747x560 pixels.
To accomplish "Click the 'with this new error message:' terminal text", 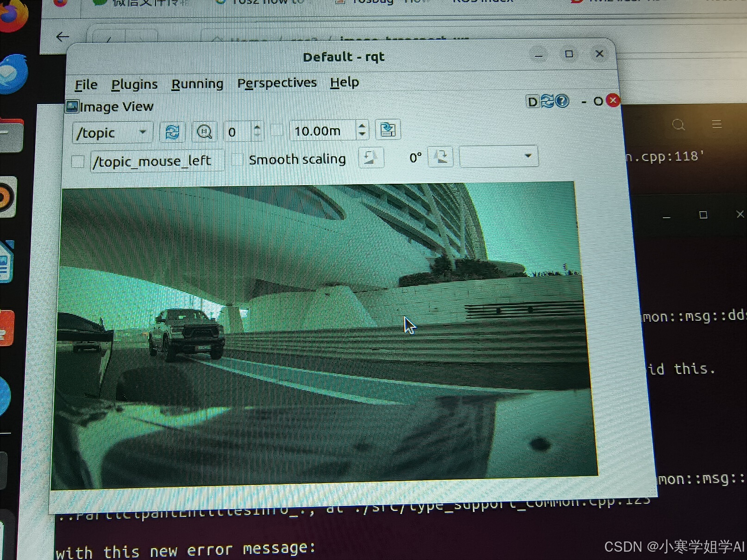I will pos(186,550).
